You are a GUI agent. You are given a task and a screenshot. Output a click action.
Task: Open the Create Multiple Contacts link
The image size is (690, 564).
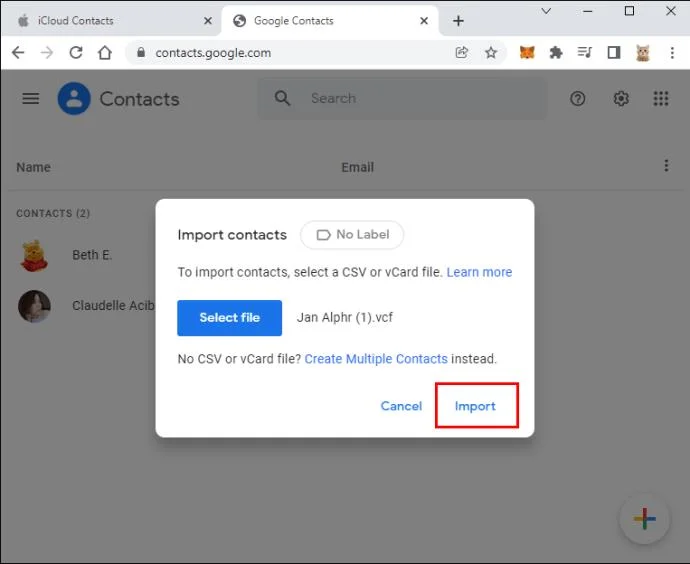click(x=376, y=359)
